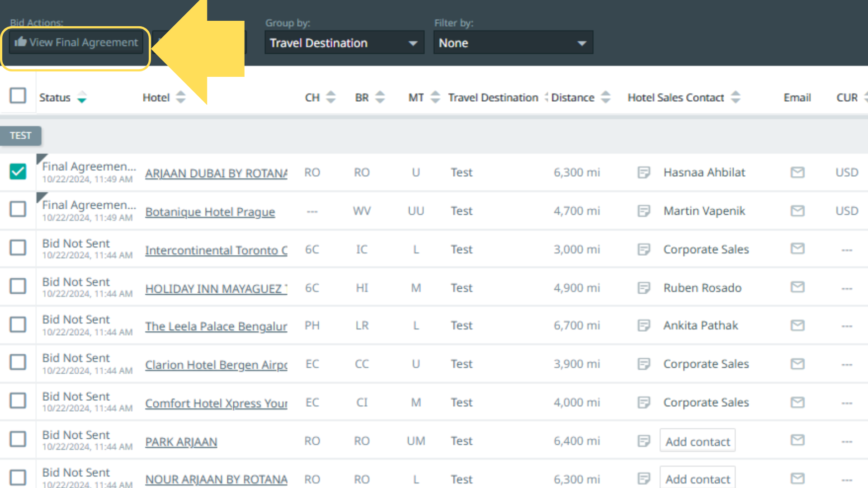868x488 pixels.
Task: Click notes icon beside Martin Vapenik
Action: click(643, 211)
